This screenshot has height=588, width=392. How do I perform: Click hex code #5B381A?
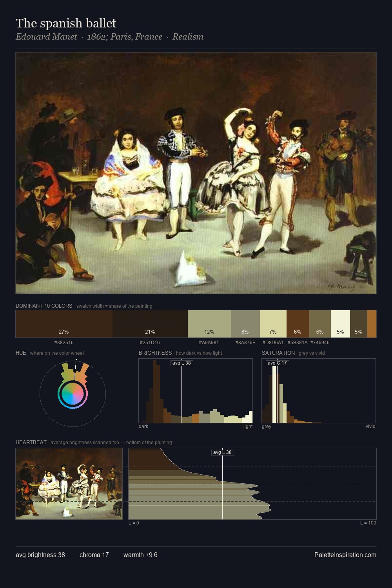pyautogui.click(x=298, y=343)
